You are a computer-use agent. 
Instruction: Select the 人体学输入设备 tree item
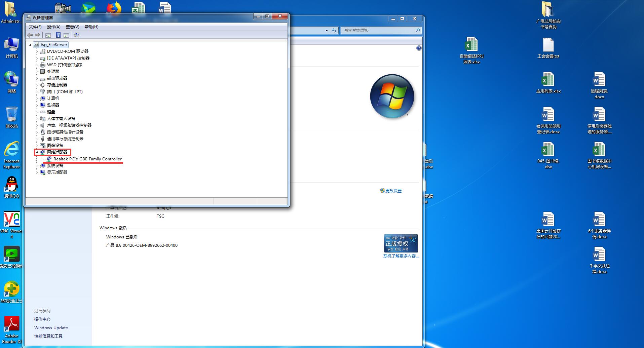tap(61, 119)
